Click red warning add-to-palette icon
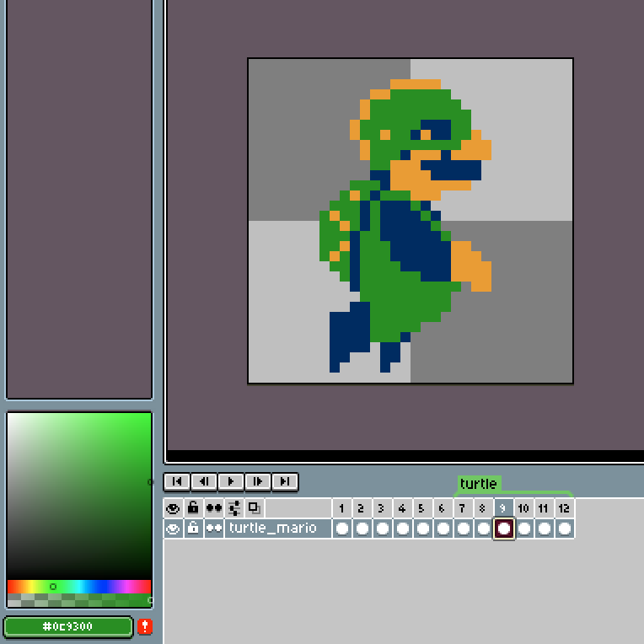This screenshot has width=644, height=644. click(x=145, y=626)
